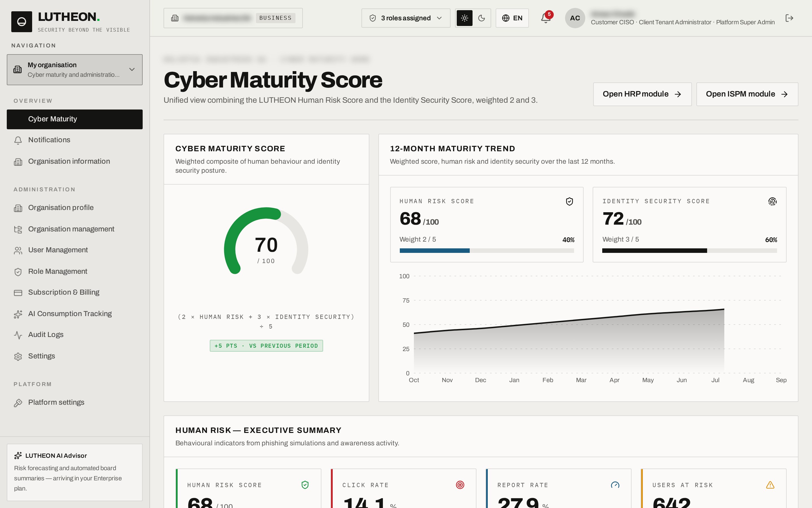Click the shield icon in roles dropdown

(372, 18)
